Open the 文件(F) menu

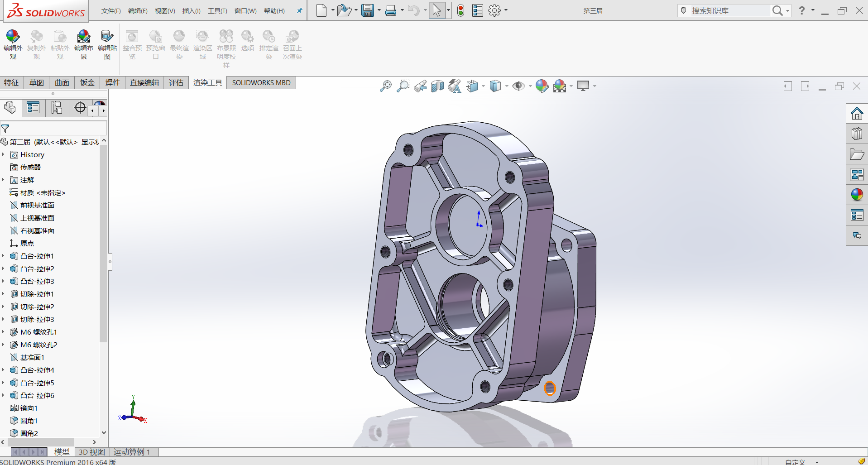[x=111, y=11]
